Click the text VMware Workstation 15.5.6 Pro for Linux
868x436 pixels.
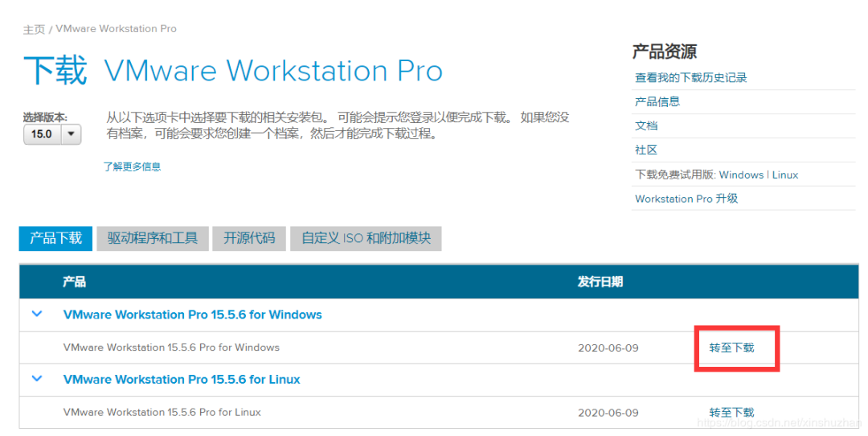tap(162, 412)
